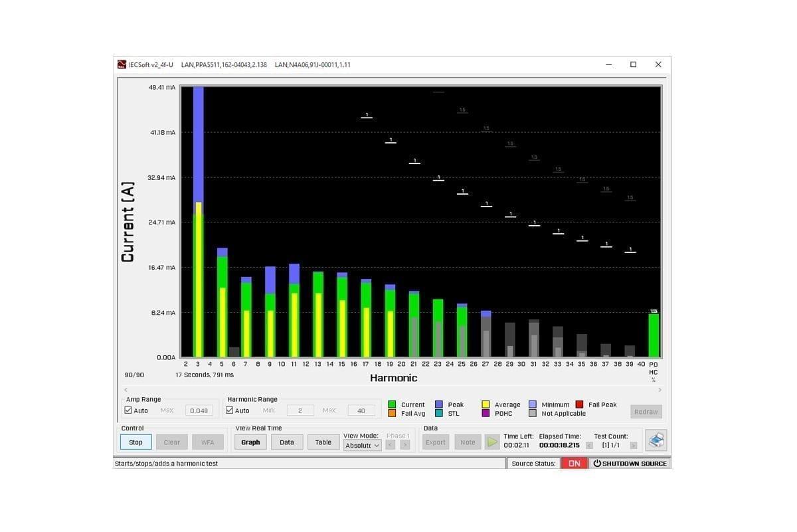
Task: Click the blue Peak legend swatch
Action: click(438, 404)
